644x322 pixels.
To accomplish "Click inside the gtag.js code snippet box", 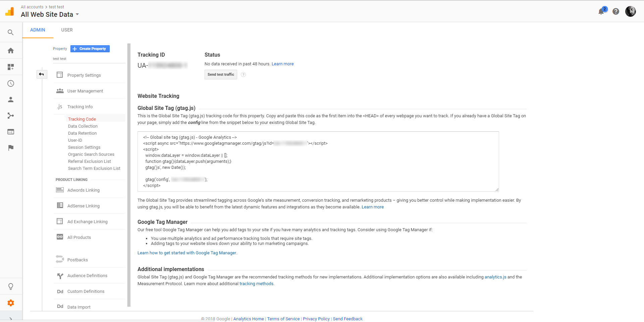I will pyautogui.click(x=318, y=162).
